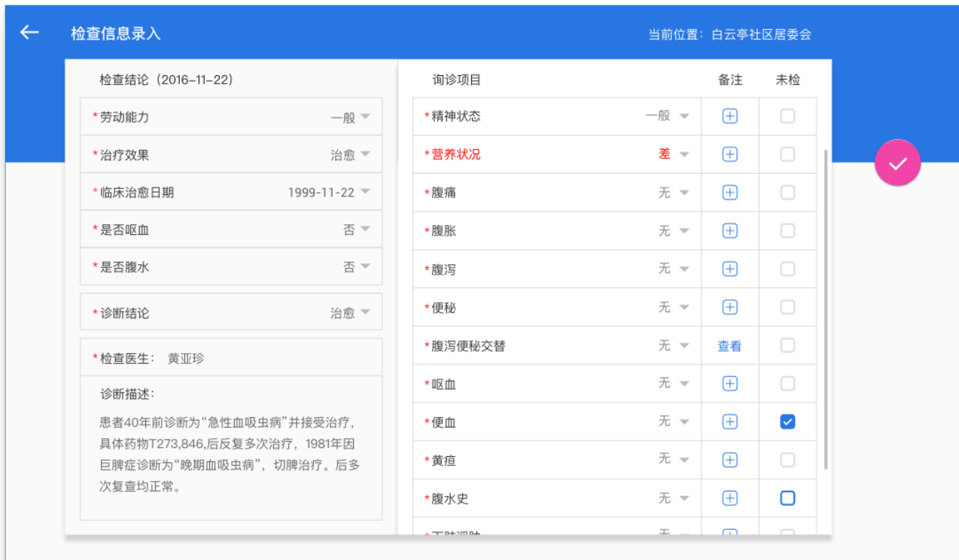Add remark for 精神状态 row
The width and height of the screenshot is (959, 560).
pos(729,116)
